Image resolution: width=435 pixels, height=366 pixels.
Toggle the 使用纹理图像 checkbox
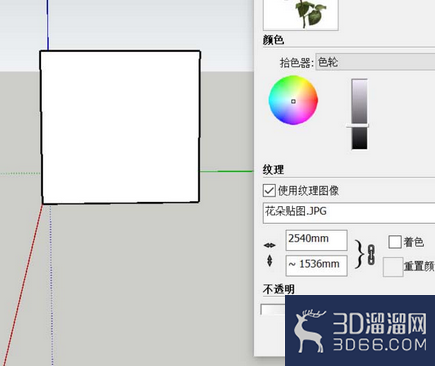click(x=269, y=191)
